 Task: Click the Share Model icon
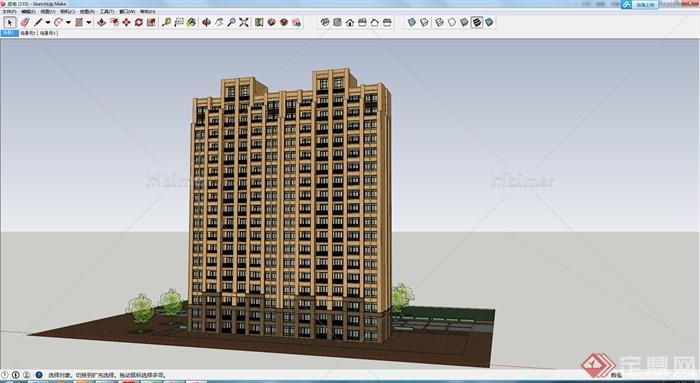point(284,22)
